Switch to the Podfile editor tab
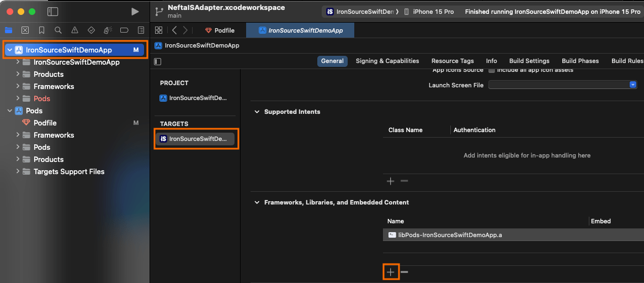Screen dimensions: 644x283 pos(220,30)
